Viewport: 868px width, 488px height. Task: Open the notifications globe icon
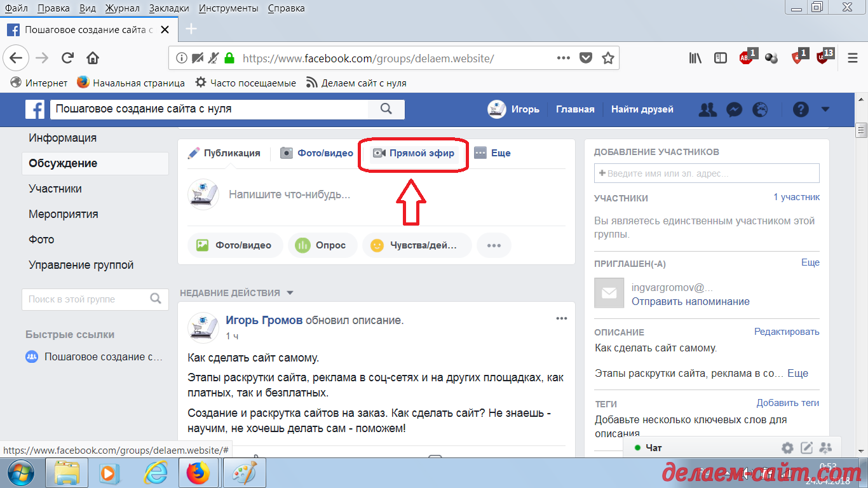click(x=759, y=109)
